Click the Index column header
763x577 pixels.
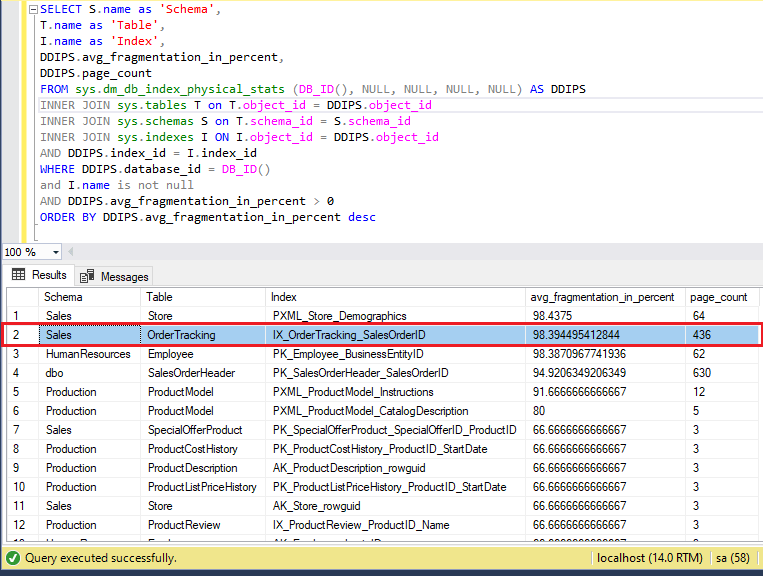(x=396, y=297)
